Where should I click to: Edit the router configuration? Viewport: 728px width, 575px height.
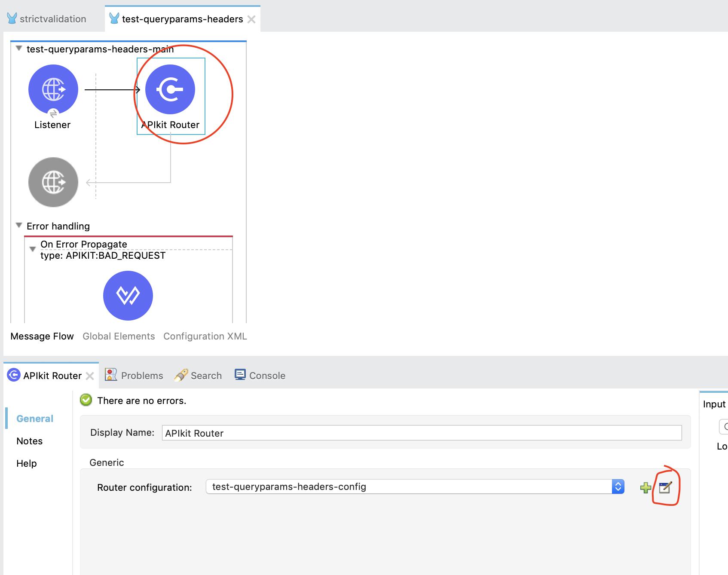click(665, 487)
